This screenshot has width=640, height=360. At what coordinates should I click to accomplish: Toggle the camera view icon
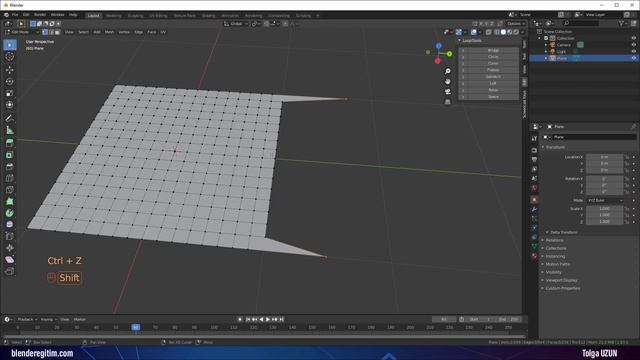(x=448, y=91)
